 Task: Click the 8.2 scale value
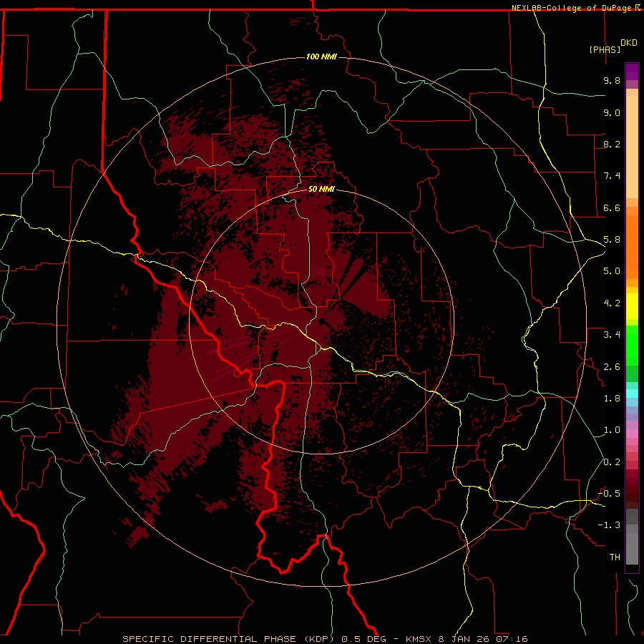click(x=612, y=144)
